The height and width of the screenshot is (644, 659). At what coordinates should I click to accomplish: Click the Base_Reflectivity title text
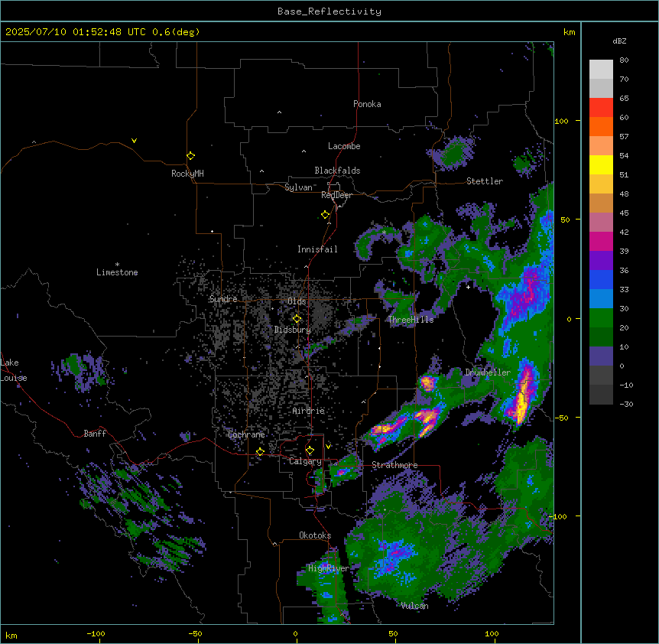pos(329,11)
